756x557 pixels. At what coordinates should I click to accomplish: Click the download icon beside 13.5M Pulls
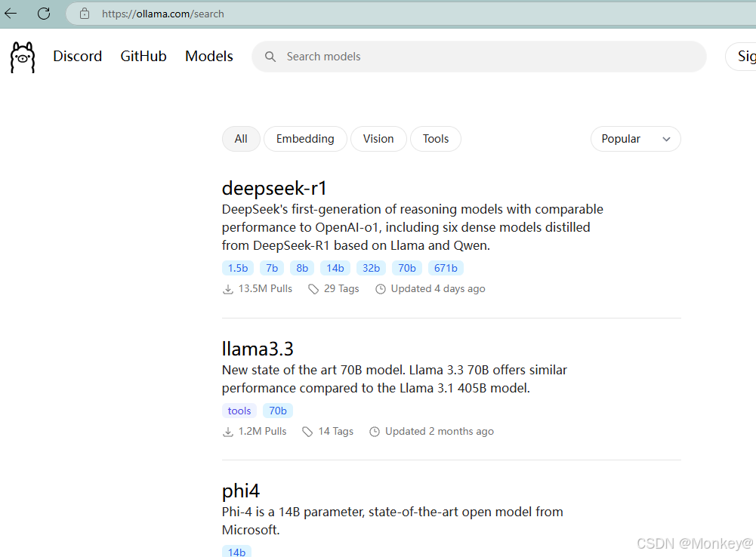click(x=227, y=289)
